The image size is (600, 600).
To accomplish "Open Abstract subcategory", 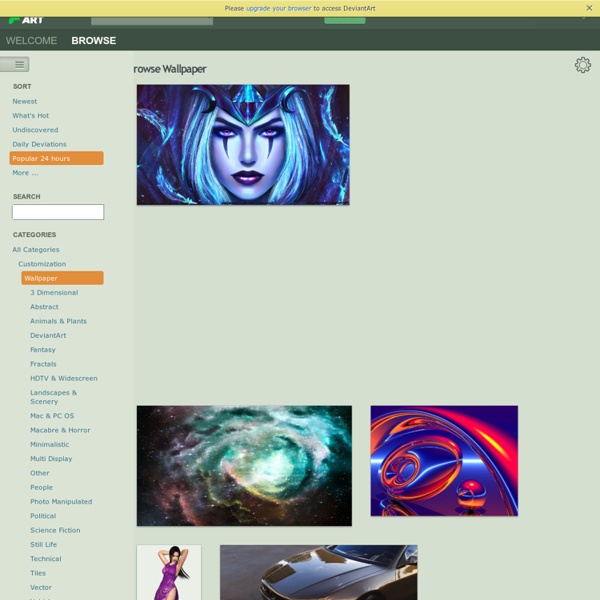I will point(44,307).
